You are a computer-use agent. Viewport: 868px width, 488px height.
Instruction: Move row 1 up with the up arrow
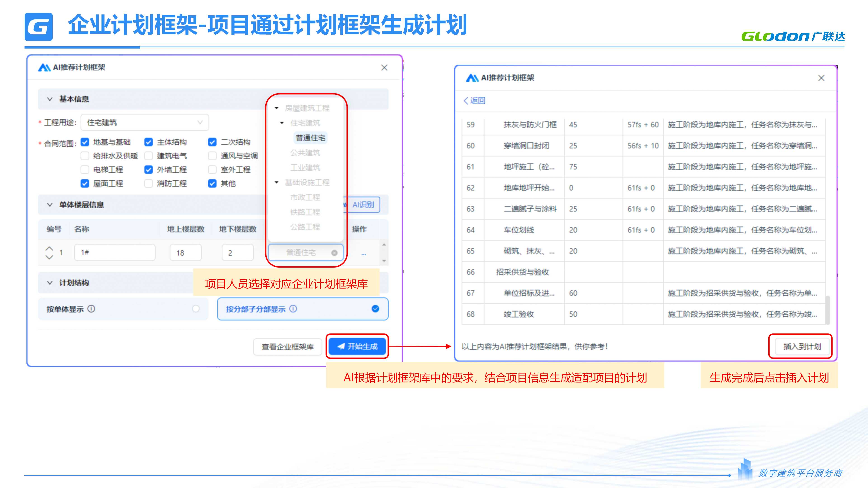[49, 249]
